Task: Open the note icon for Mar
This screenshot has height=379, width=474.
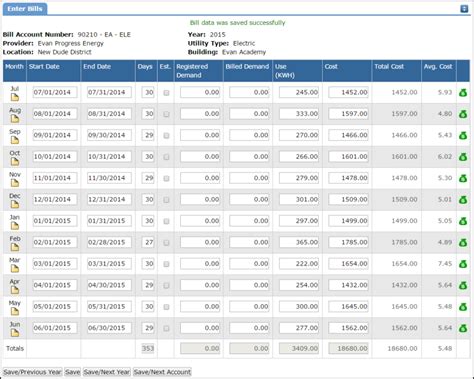Action: [x=15, y=268]
